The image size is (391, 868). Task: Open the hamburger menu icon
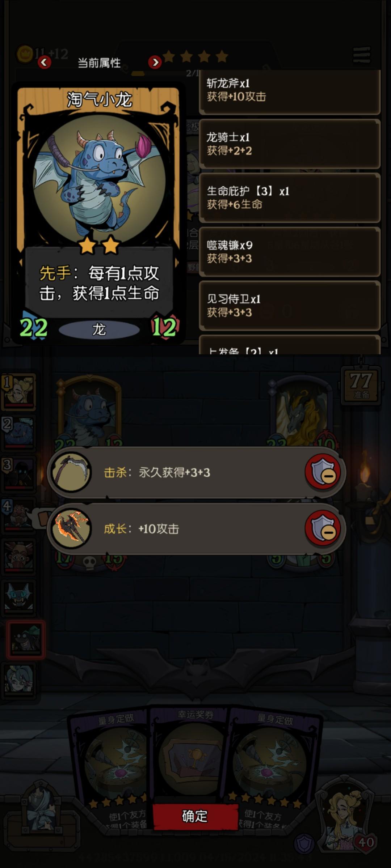pyautogui.click(x=362, y=55)
